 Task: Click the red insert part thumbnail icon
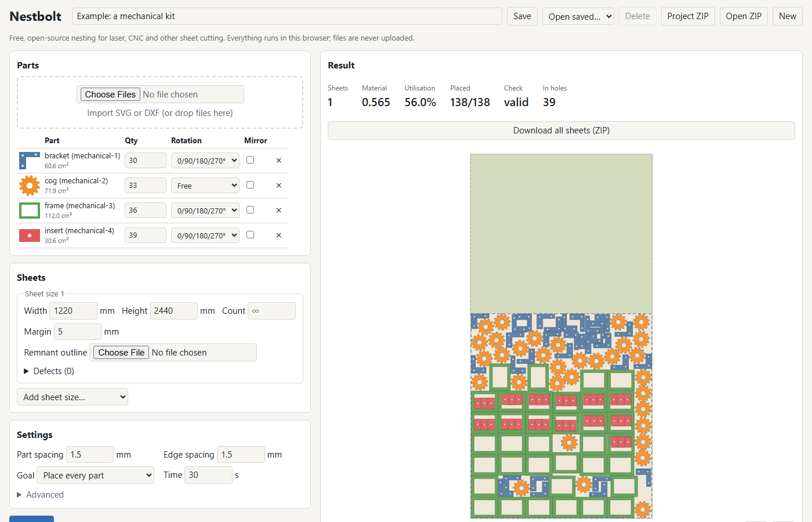pyautogui.click(x=30, y=235)
